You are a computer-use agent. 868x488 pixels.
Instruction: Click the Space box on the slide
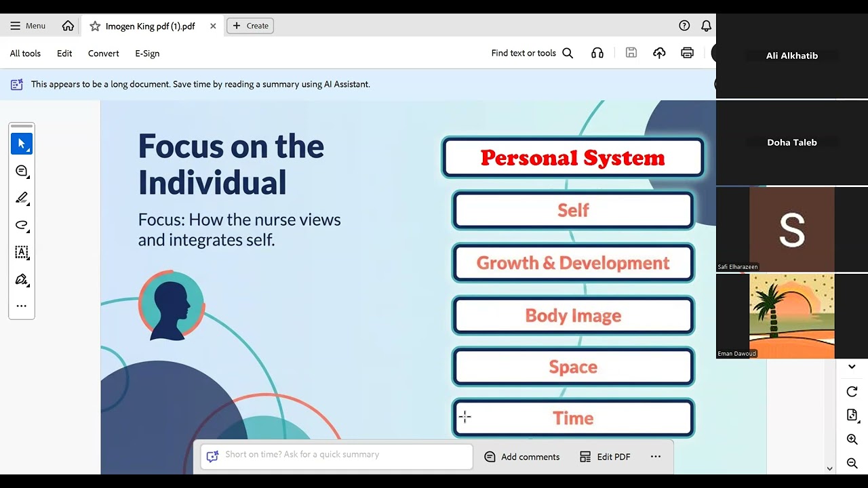(x=573, y=367)
